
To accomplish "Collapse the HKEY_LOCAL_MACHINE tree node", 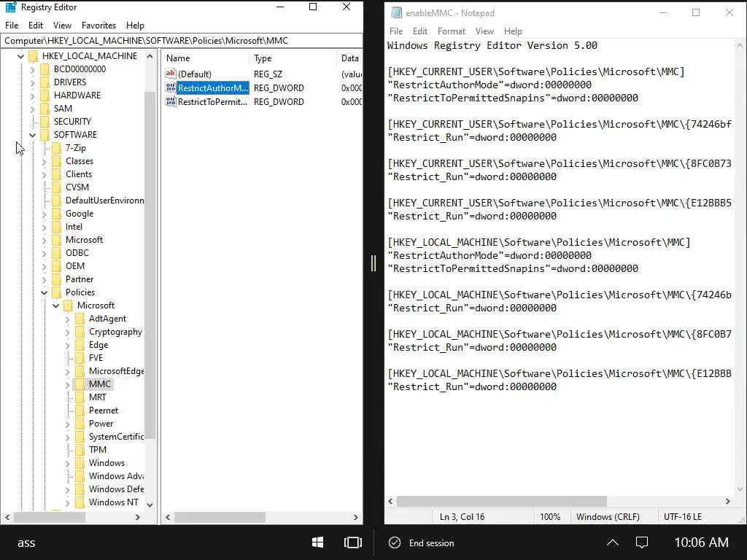I will (x=20, y=56).
